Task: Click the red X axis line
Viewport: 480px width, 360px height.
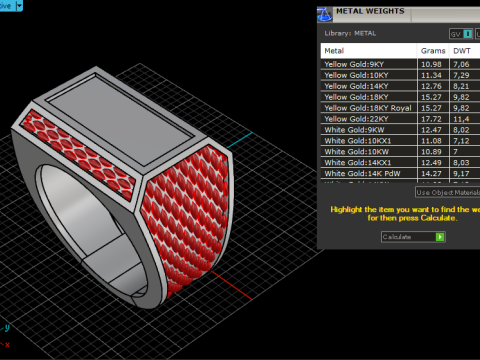Action: tap(232, 286)
